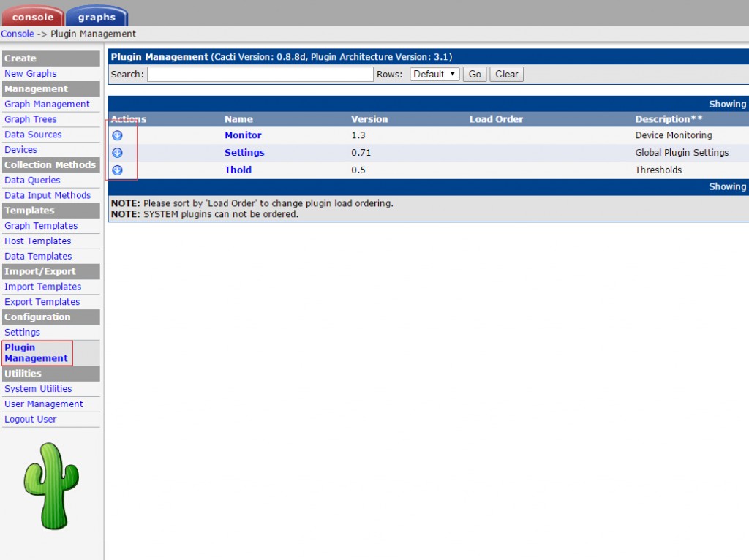This screenshot has height=560, width=749.
Task: Click the Management section header
Action: click(x=51, y=88)
